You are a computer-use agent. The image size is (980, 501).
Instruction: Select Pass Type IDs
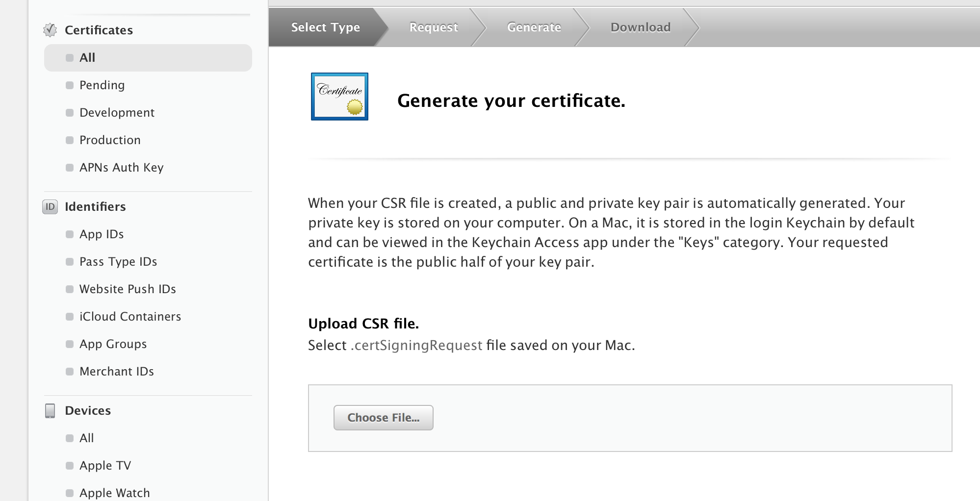coord(118,262)
